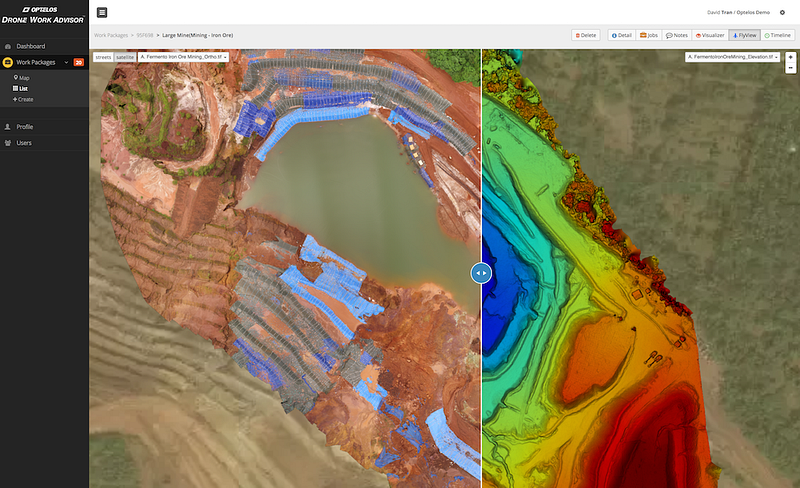Click the orange 20 badge
This screenshot has width=800, height=488.
point(79,62)
